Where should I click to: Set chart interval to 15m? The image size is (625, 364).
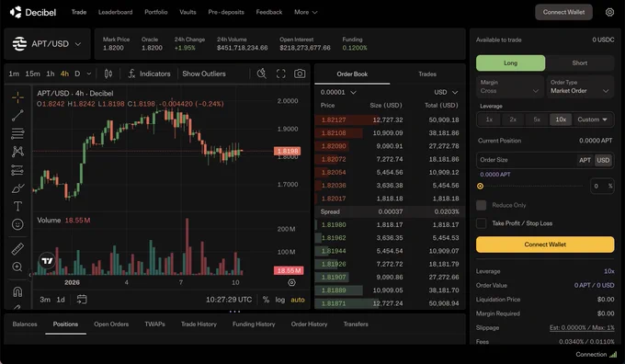[x=32, y=74]
